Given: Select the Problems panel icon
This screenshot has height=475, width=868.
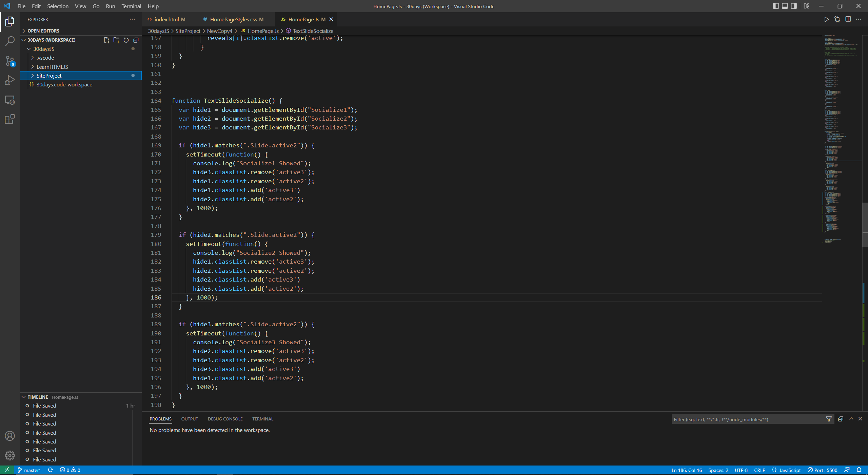Looking at the screenshot, I should pyautogui.click(x=160, y=419).
